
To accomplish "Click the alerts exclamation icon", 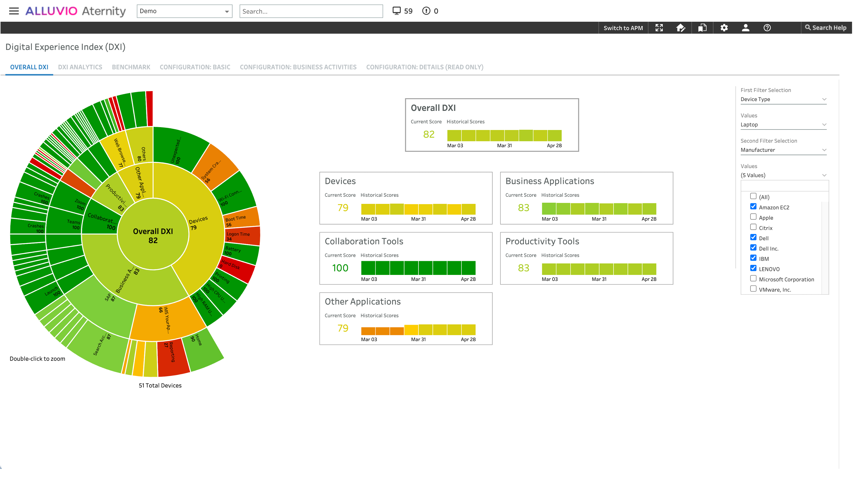I will [x=426, y=11].
